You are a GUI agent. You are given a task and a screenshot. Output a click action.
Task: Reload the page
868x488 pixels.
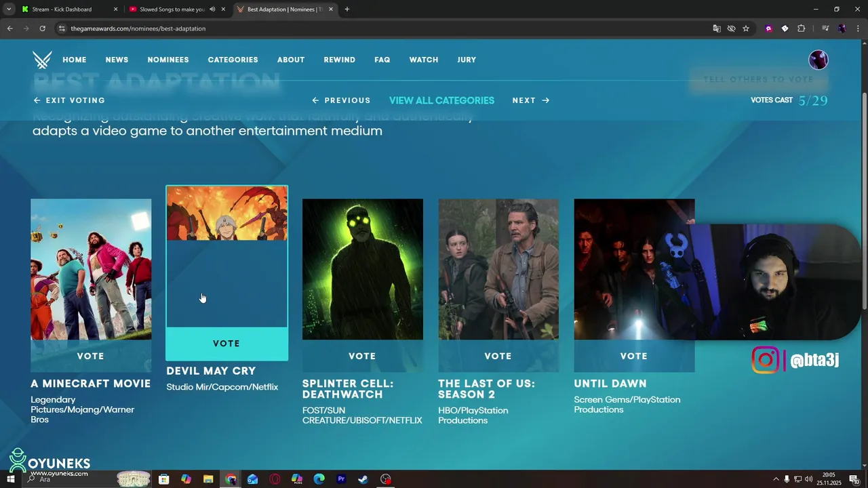[42, 28]
